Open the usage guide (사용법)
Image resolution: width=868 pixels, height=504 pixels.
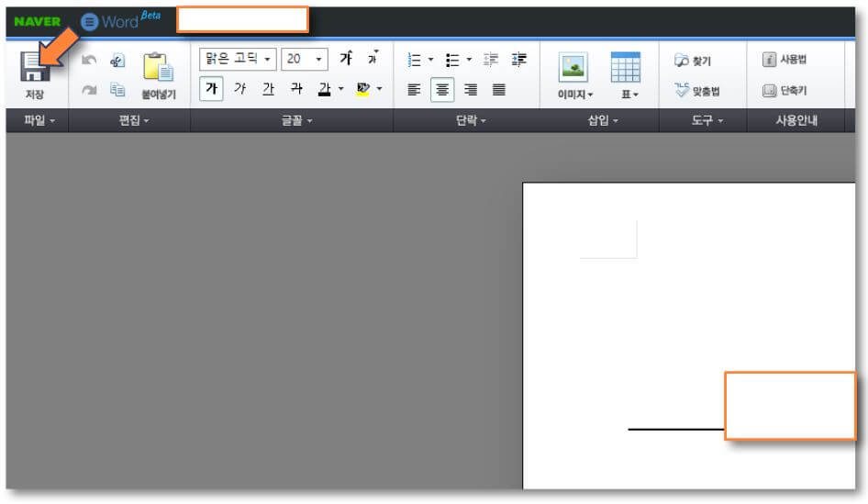click(x=785, y=60)
